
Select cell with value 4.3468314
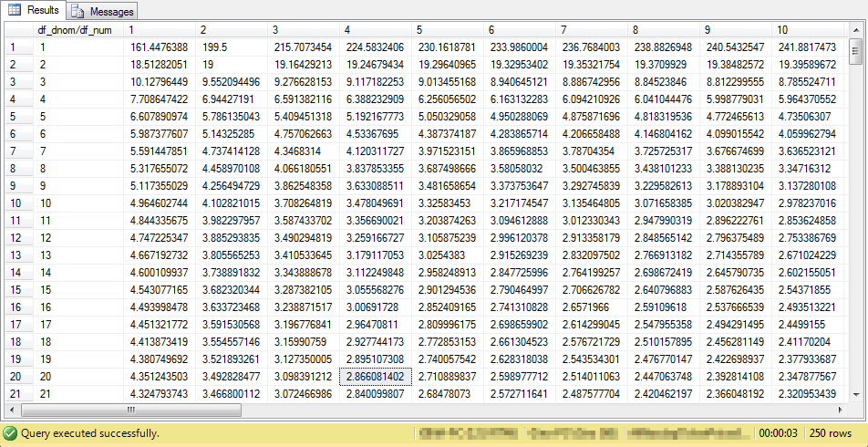coord(304,151)
